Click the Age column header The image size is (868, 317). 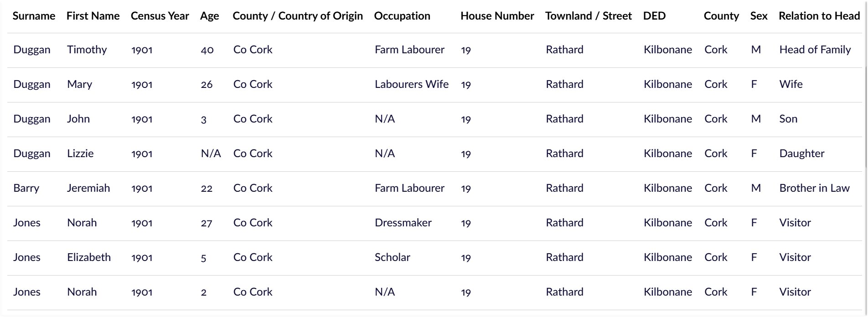[x=209, y=16]
